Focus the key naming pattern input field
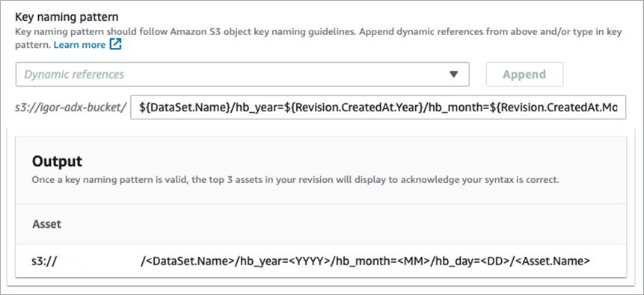 pyautogui.click(x=378, y=108)
